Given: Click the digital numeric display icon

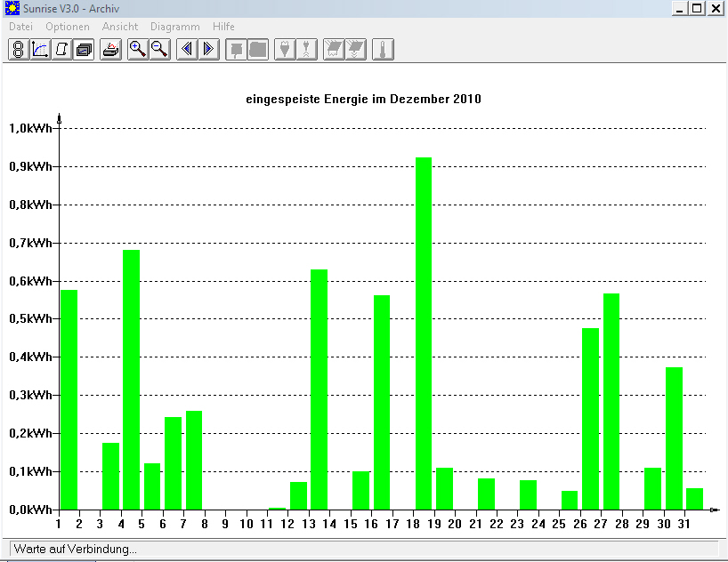Looking at the screenshot, I should point(19,49).
